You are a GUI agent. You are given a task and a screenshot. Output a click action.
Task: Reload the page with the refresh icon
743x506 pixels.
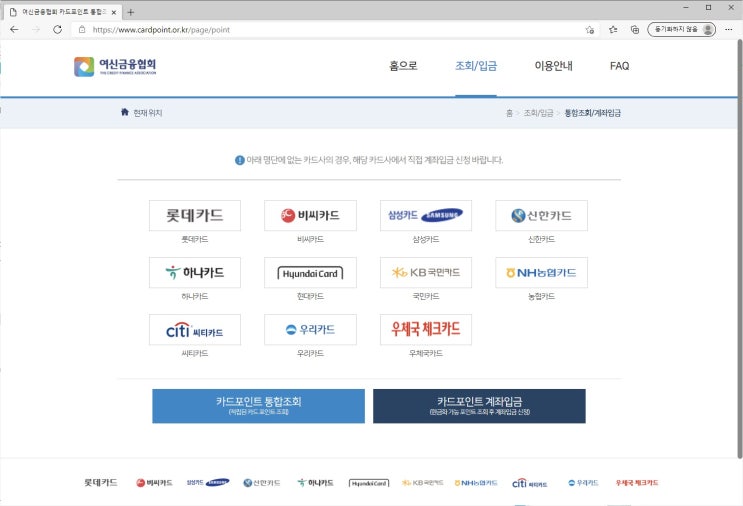[x=57, y=29]
